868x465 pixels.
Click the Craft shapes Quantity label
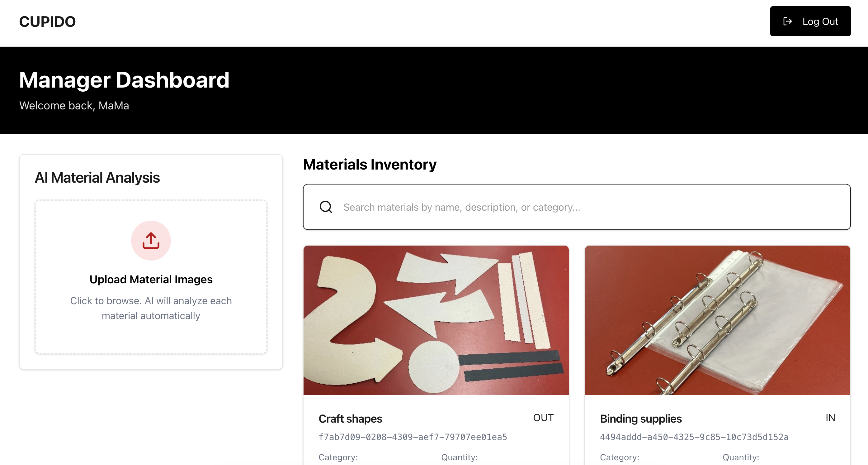tap(459, 457)
